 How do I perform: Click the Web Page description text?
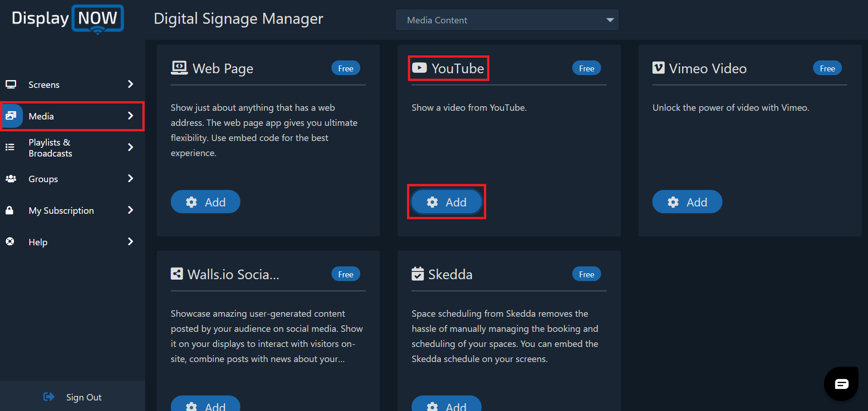(x=264, y=130)
